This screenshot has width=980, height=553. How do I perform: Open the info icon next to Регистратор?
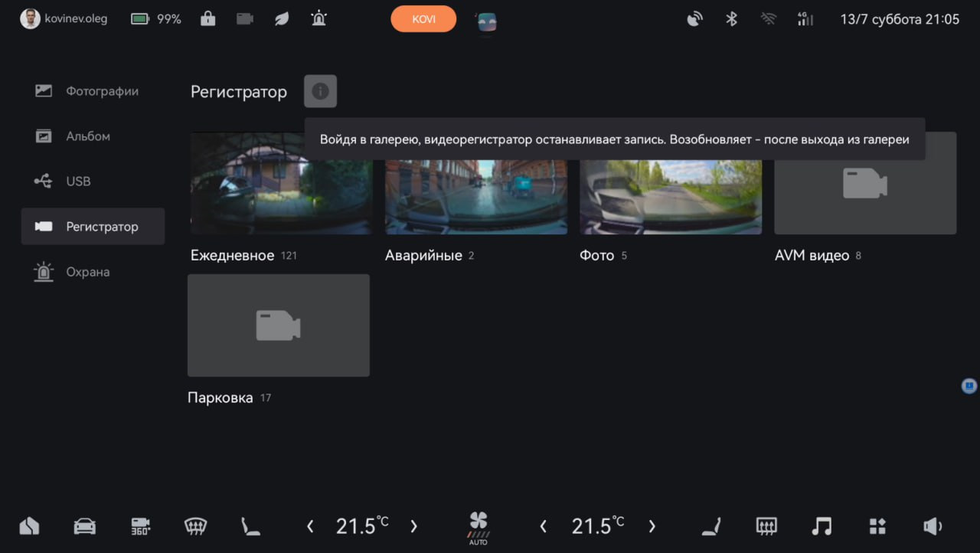click(x=320, y=92)
